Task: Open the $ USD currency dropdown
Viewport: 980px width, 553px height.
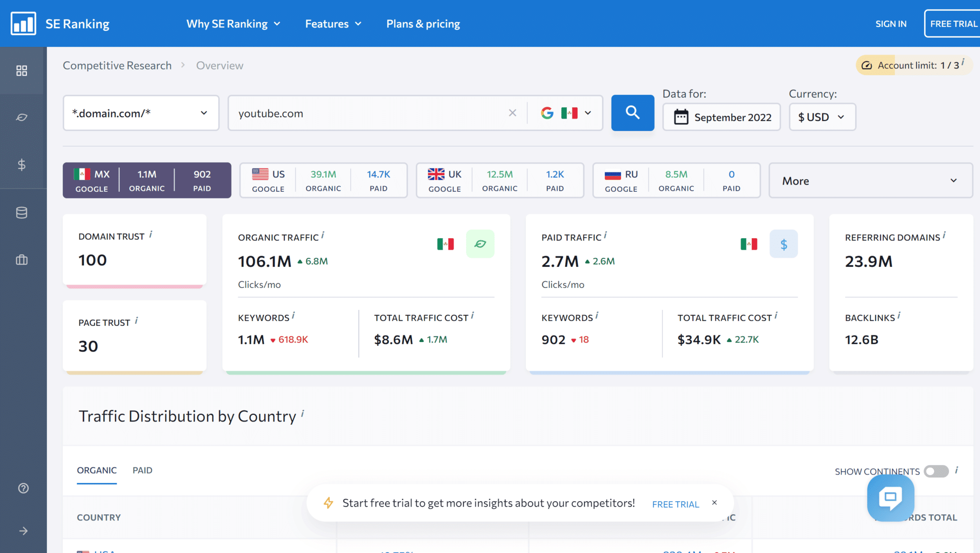Action: click(x=822, y=117)
